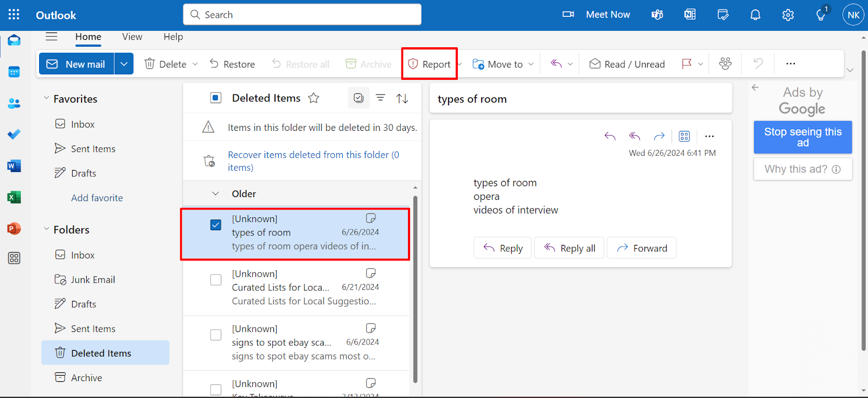
Task: Click the Forward button below the message
Action: [642, 248]
